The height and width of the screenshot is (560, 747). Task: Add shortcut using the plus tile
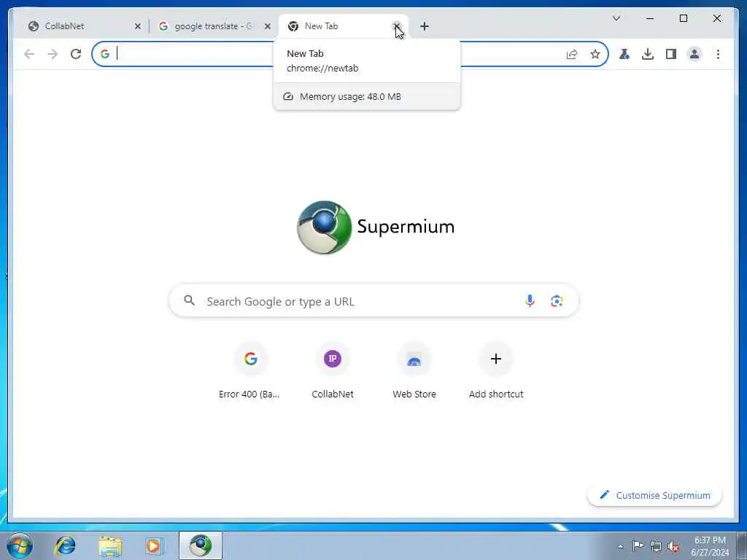tap(496, 370)
